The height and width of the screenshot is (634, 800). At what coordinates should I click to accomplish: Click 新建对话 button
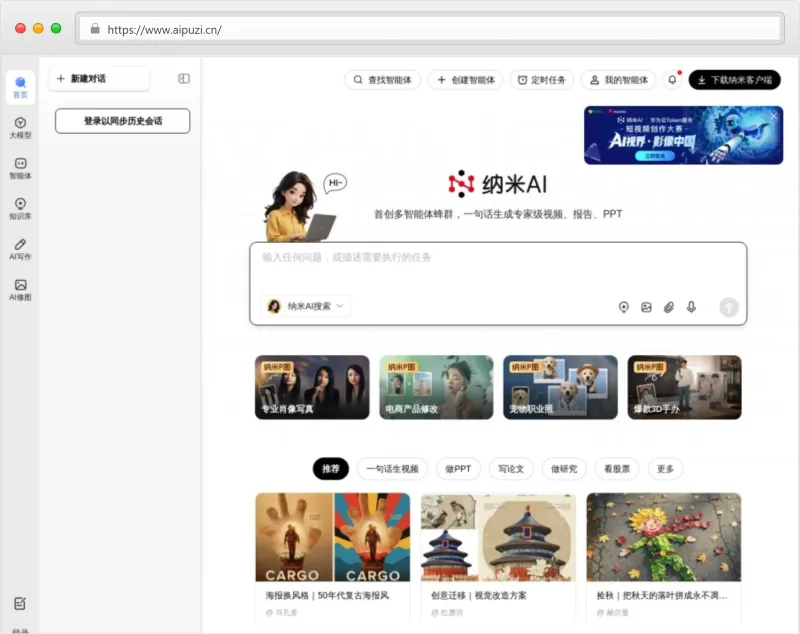click(x=99, y=79)
